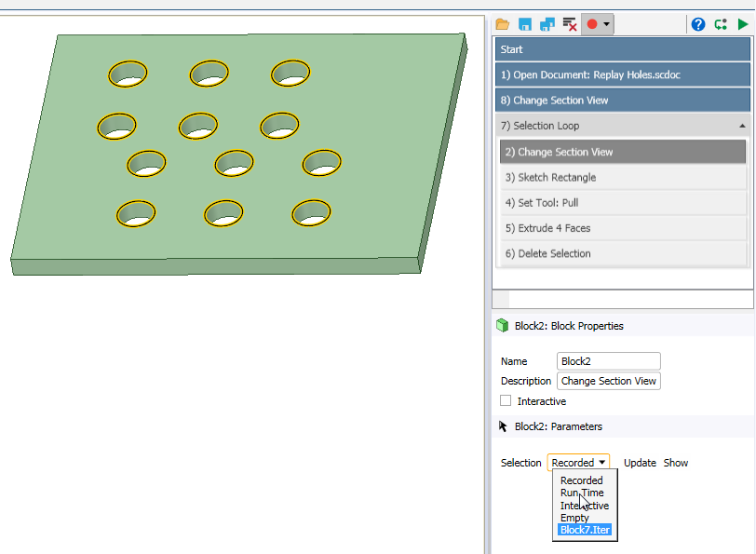Screen dimensions: 756x554
Task: Select the 6) Delete Selection block
Action: click(623, 253)
